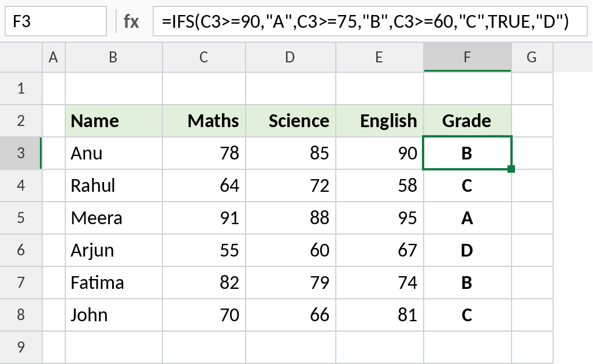Select column F header
Image resolution: width=593 pixels, height=364 pixels.
click(x=468, y=57)
